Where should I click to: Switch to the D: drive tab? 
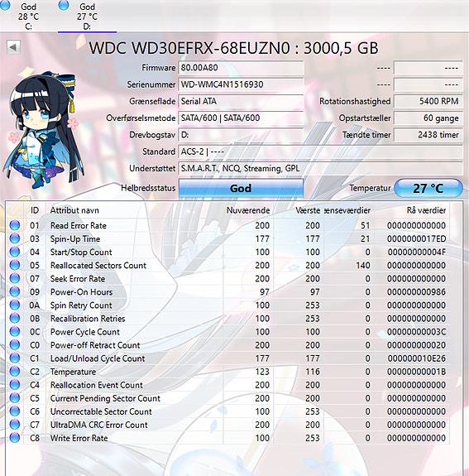point(87,16)
